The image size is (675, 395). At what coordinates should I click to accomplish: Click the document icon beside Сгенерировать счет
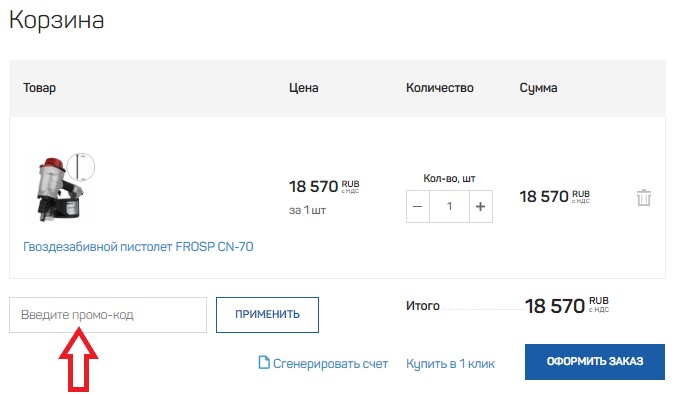pyautogui.click(x=264, y=363)
